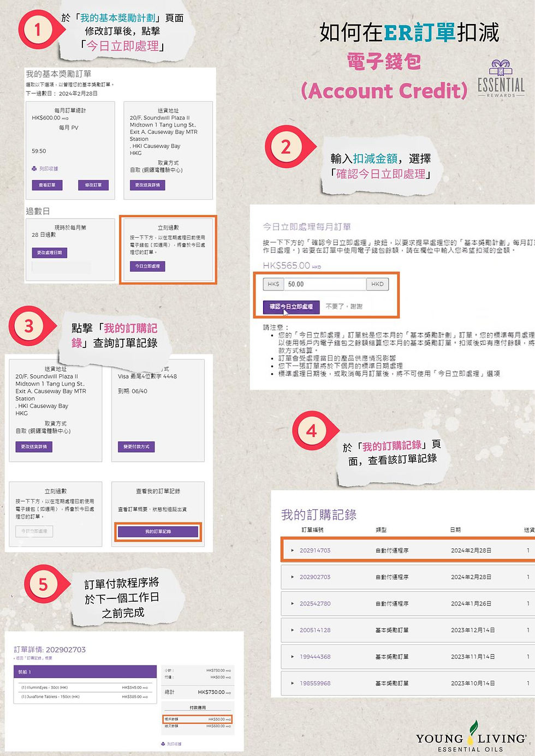Expand order row 200514128
This screenshot has width=535, height=756.
coord(293,630)
